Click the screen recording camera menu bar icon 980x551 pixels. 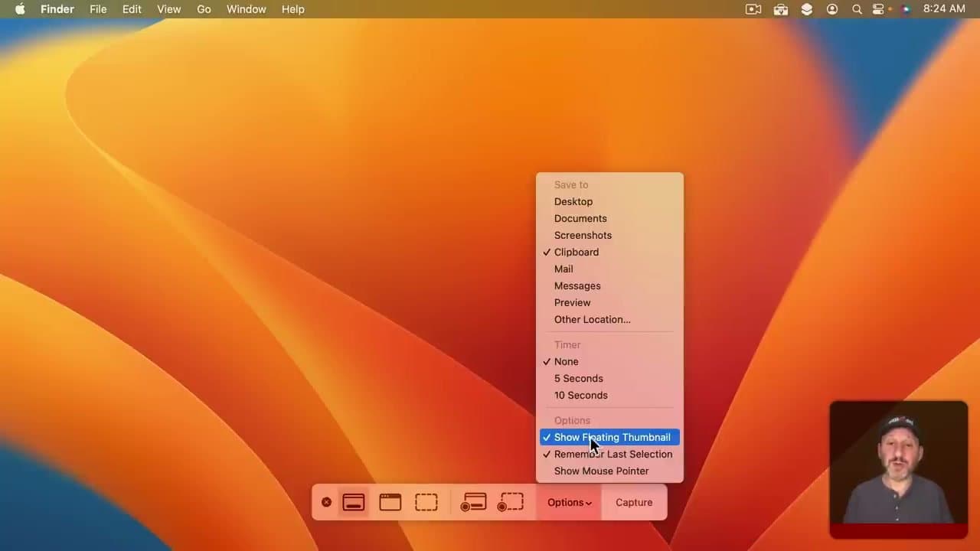click(753, 9)
